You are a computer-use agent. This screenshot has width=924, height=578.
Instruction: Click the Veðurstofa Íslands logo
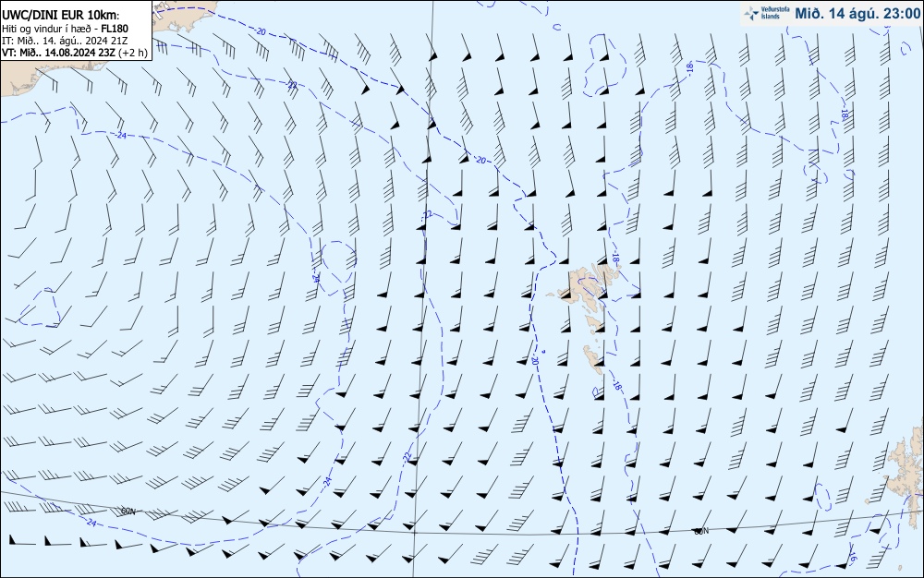[767, 13]
